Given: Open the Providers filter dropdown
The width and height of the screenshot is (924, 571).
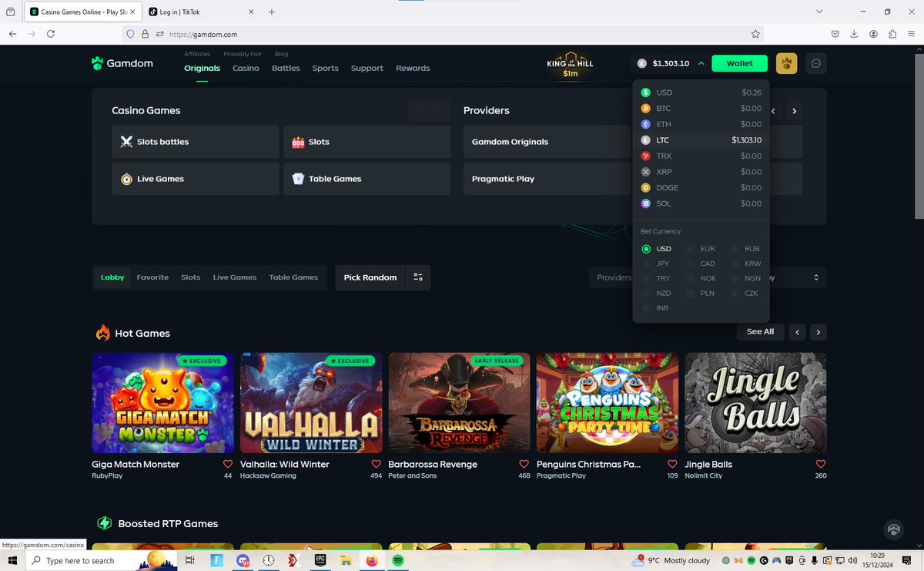Looking at the screenshot, I should [614, 277].
